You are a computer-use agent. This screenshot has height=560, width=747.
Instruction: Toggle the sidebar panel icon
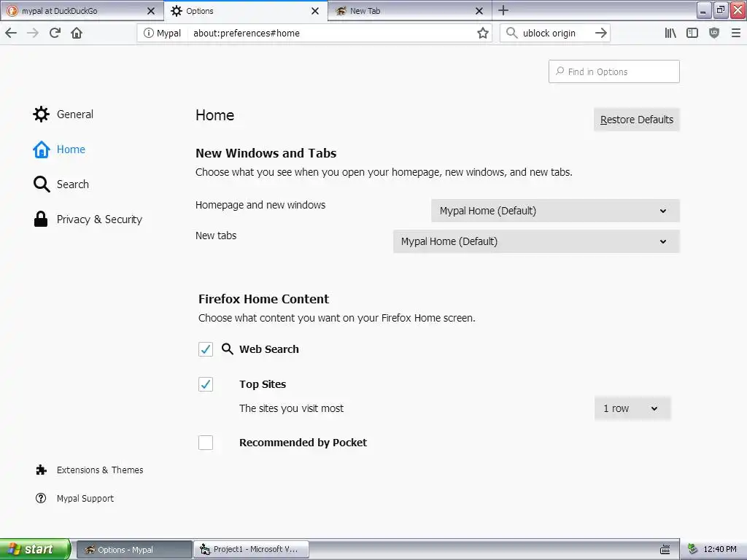pyautogui.click(x=692, y=33)
